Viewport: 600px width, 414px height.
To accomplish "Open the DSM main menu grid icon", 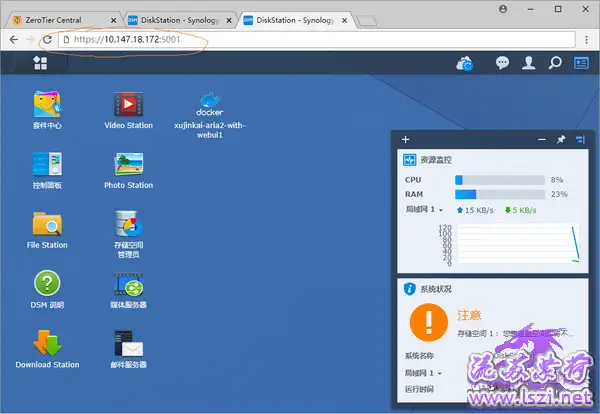I will pos(40,63).
